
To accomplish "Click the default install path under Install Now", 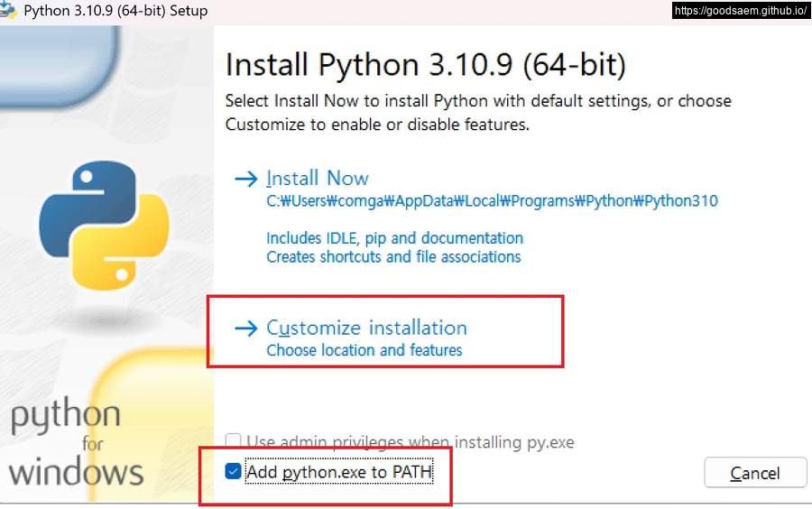I will click(x=492, y=201).
